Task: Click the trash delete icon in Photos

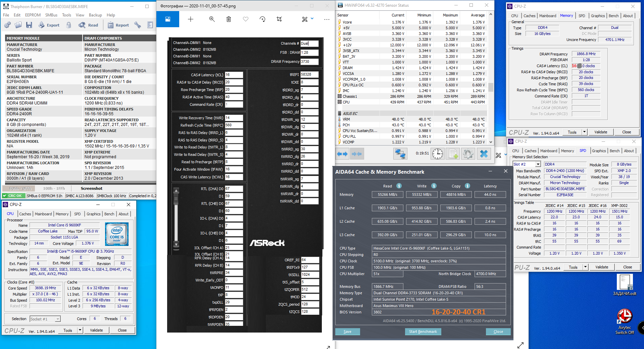Action: [229, 19]
